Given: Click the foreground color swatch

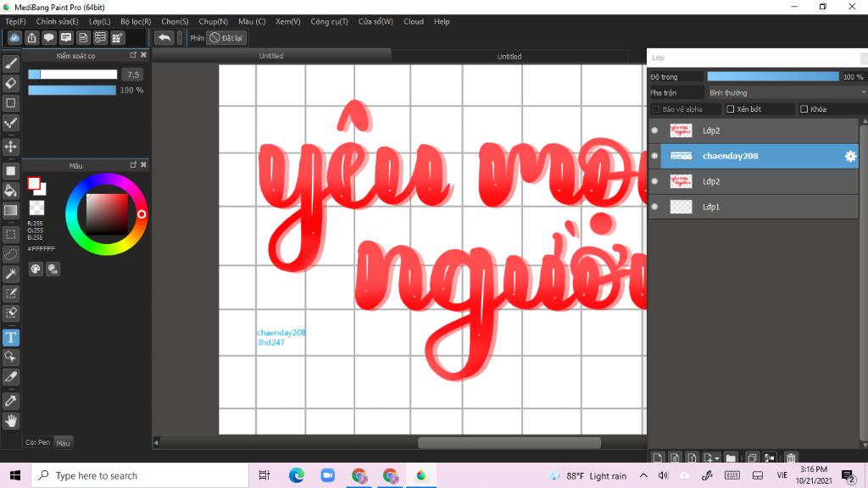Looking at the screenshot, I should click(34, 183).
